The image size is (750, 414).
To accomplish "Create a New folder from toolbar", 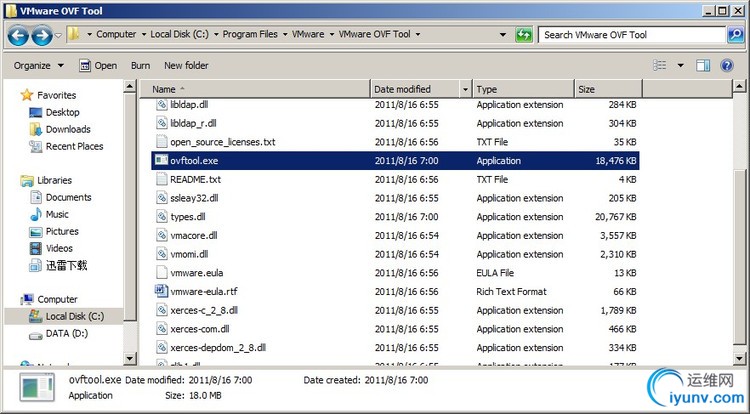I will tap(186, 66).
